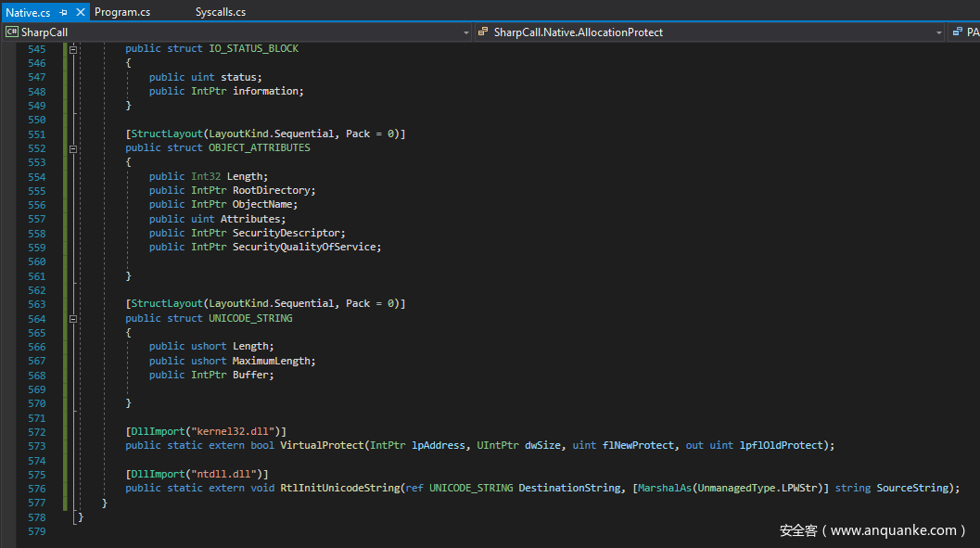Switch to the Syscalls.cs tab
The width and height of the screenshot is (980, 548).
(x=221, y=12)
